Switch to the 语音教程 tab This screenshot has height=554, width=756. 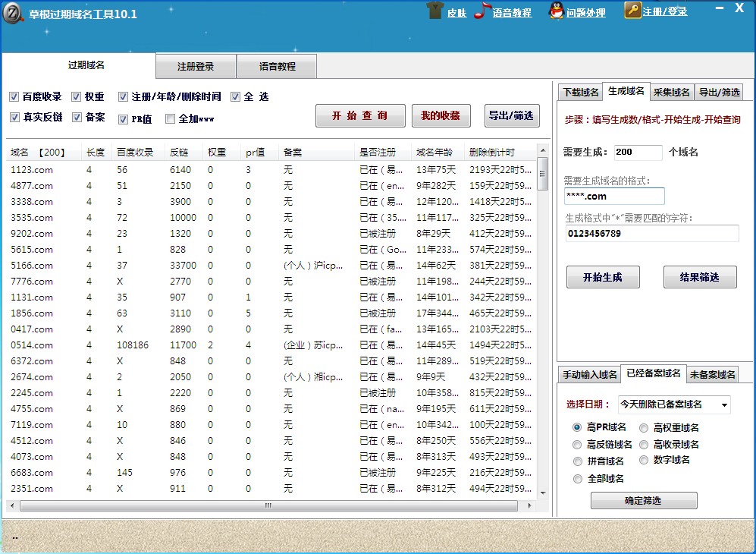[x=278, y=67]
